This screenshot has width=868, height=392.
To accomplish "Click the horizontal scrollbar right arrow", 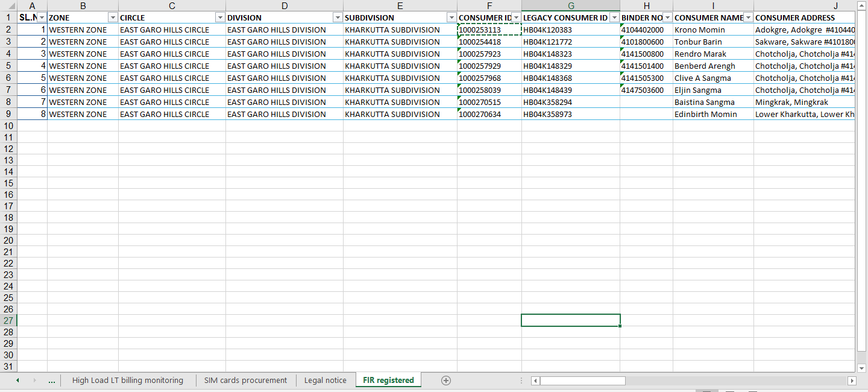I will click(x=852, y=381).
